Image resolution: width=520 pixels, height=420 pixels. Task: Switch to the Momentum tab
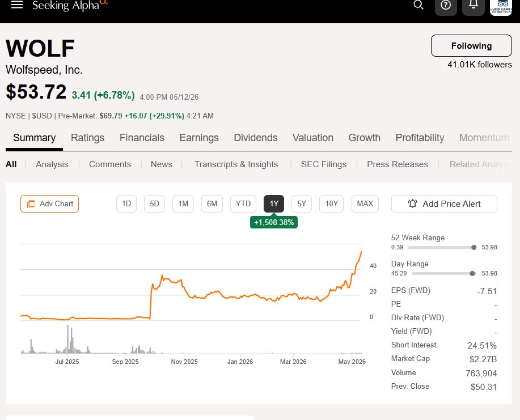484,138
